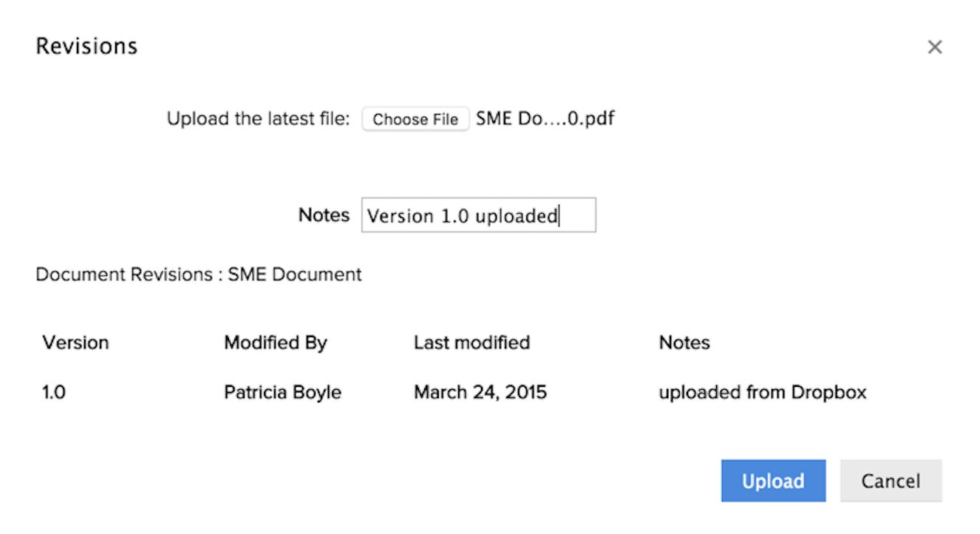Click the 'Upload the latest file:' label

pyautogui.click(x=258, y=118)
